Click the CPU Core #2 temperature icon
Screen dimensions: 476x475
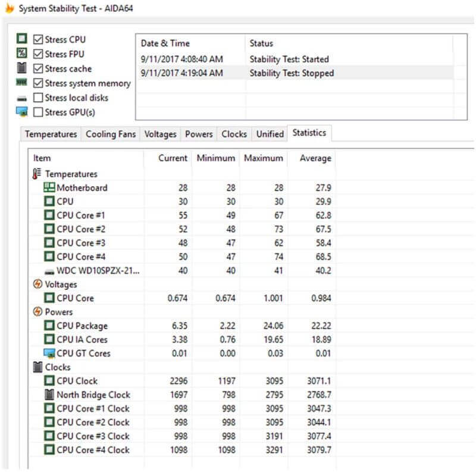pos(49,229)
